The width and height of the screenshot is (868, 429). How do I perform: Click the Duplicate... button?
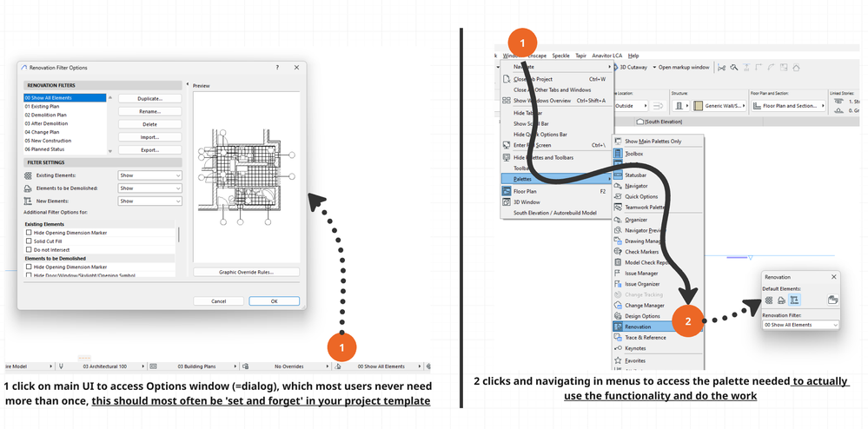point(150,98)
